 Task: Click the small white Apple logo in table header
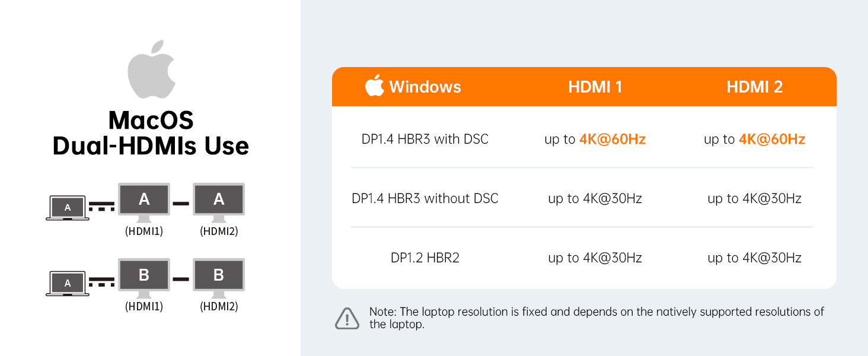pyautogui.click(x=374, y=86)
